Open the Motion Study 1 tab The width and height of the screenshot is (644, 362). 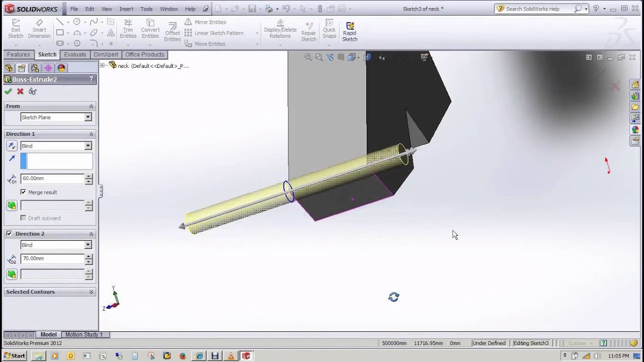pos(84,335)
